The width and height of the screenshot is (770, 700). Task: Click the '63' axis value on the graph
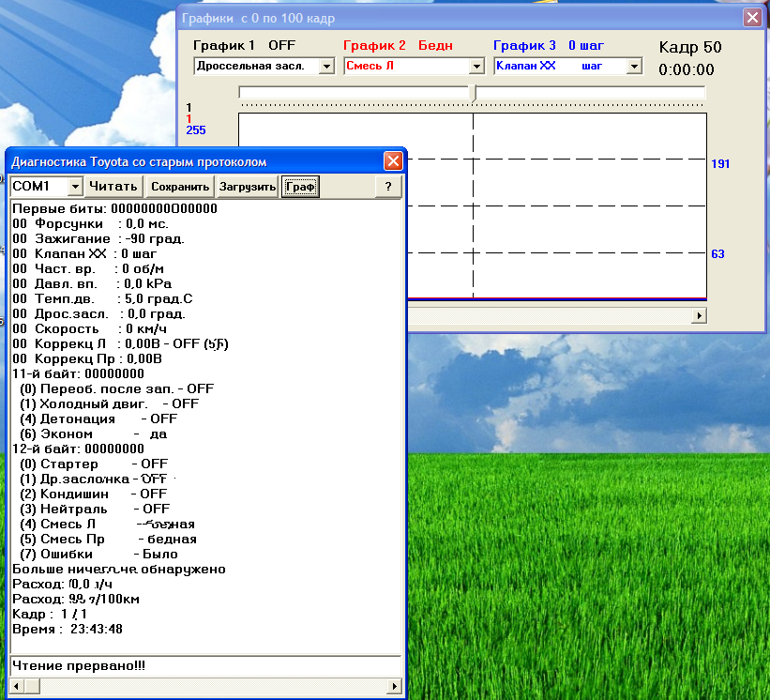717,254
